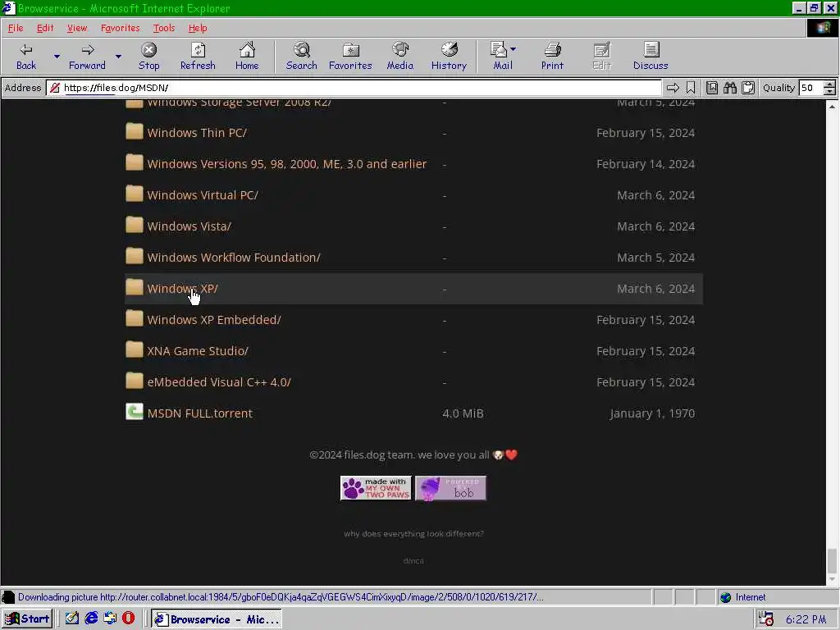Print the page with the toolbar button
840x630 pixels.
point(552,57)
